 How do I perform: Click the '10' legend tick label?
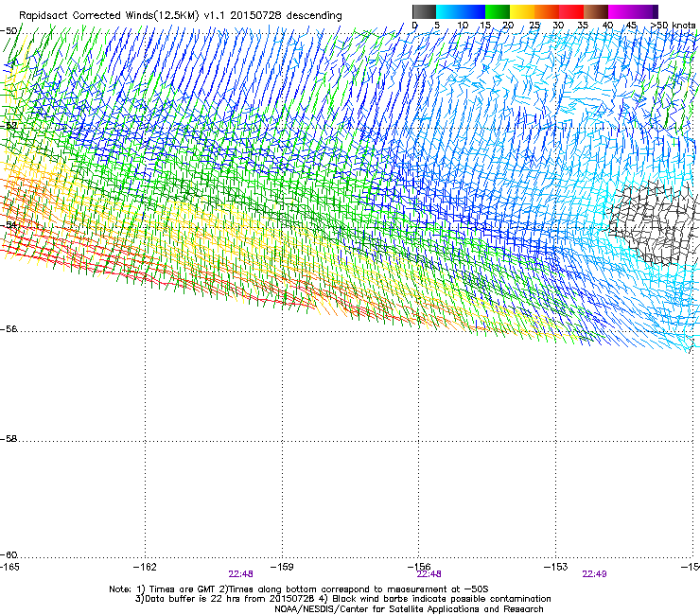[x=463, y=26]
